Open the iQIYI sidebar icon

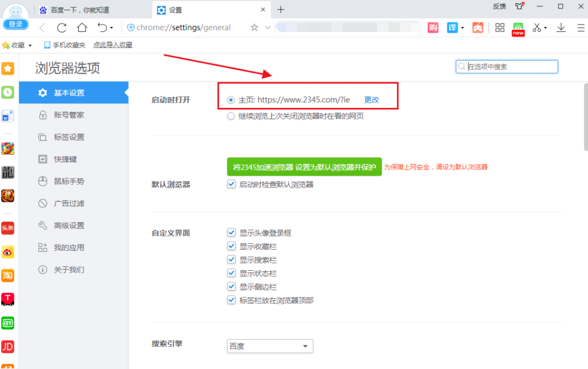coord(7,323)
